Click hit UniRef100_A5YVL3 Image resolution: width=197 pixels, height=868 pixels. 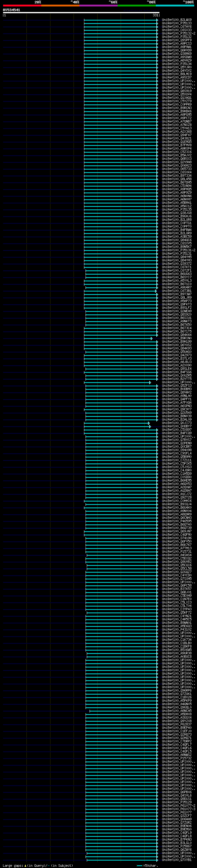[176, 281]
